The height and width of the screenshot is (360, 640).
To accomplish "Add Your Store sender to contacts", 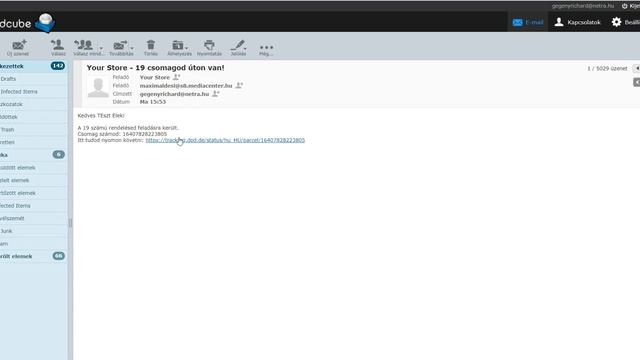I will (x=176, y=77).
